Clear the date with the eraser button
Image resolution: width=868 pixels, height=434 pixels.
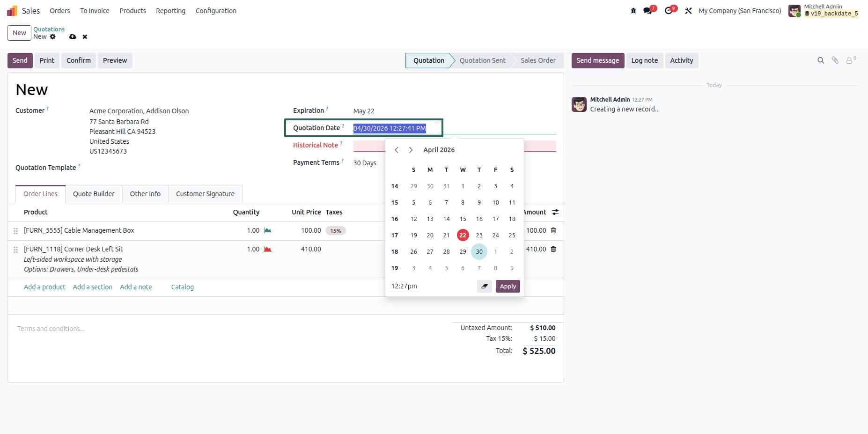pyautogui.click(x=485, y=286)
